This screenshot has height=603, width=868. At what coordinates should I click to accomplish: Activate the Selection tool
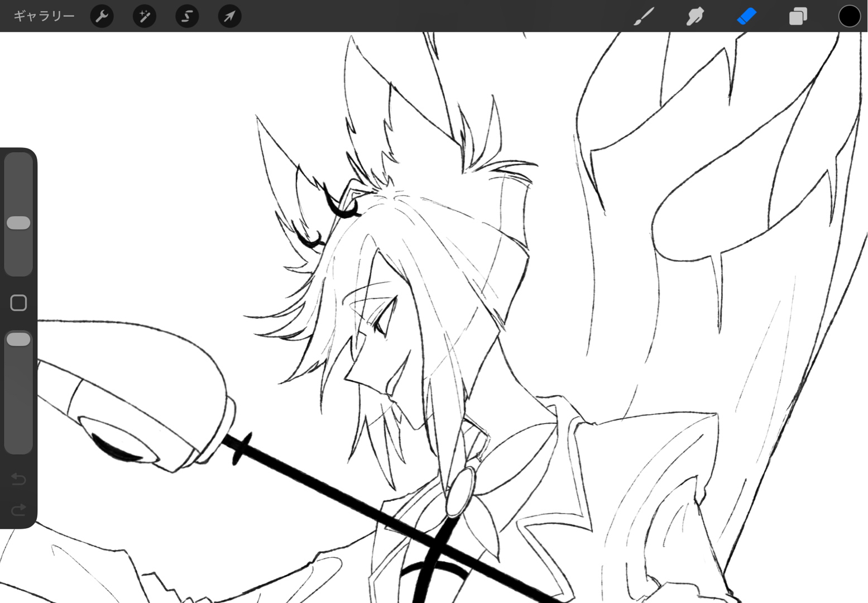pos(187,16)
